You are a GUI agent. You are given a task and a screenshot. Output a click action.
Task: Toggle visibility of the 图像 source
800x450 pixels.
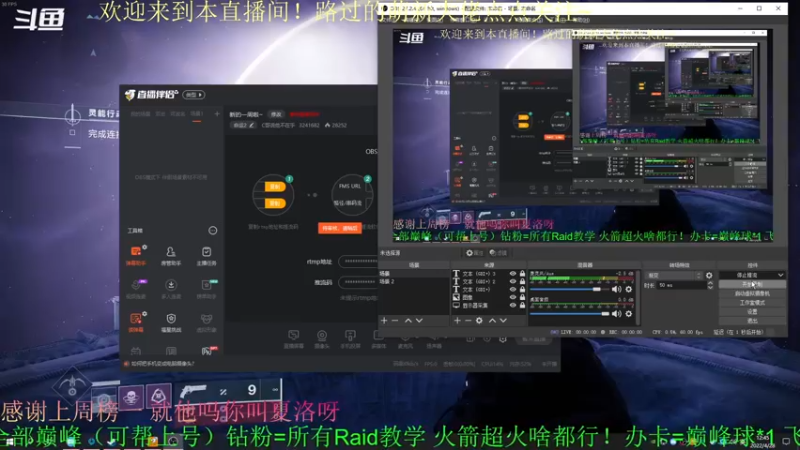click(x=513, y=297)
